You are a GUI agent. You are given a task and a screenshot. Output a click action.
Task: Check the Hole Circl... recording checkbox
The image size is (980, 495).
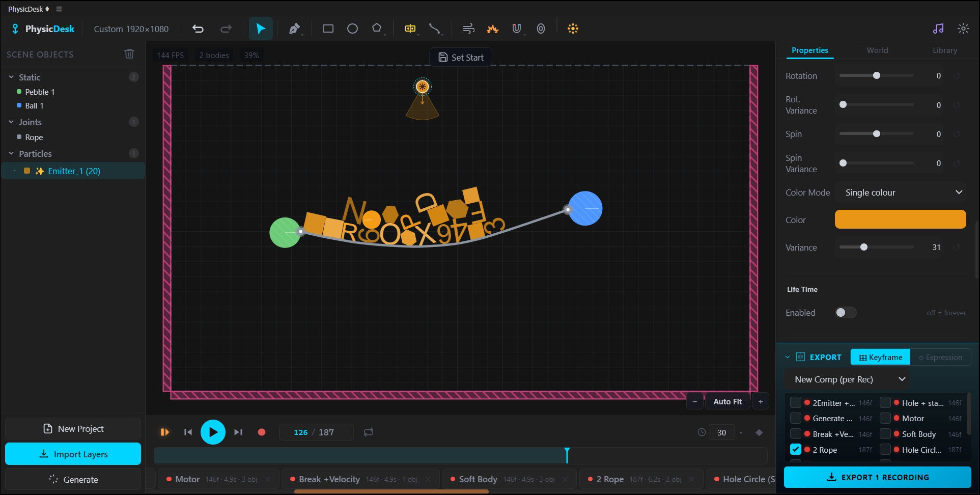coord(885,450)
